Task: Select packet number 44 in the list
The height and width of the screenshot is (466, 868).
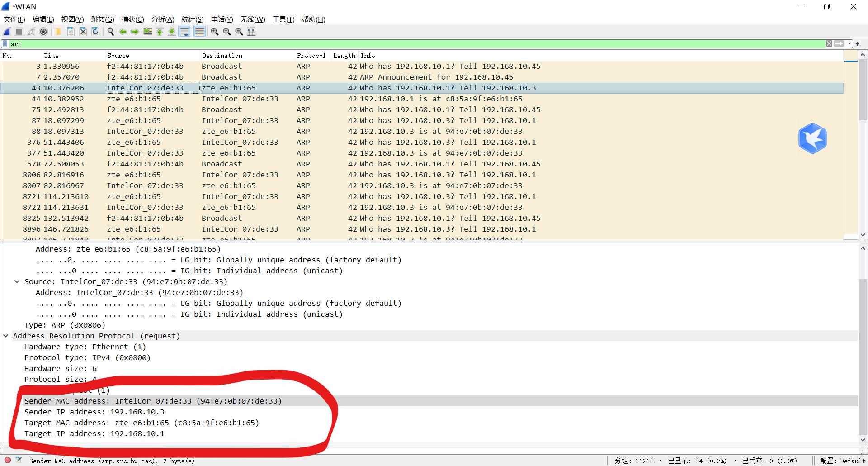Action: [x=181, y=99]
